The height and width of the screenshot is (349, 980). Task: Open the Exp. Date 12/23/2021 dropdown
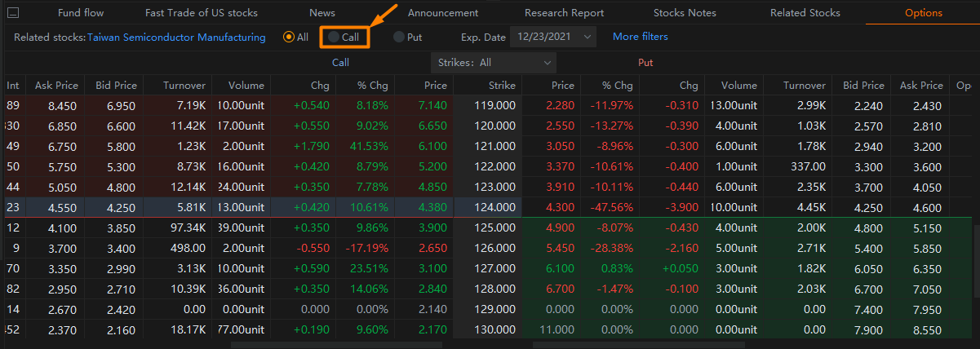(x=553, y=37)
